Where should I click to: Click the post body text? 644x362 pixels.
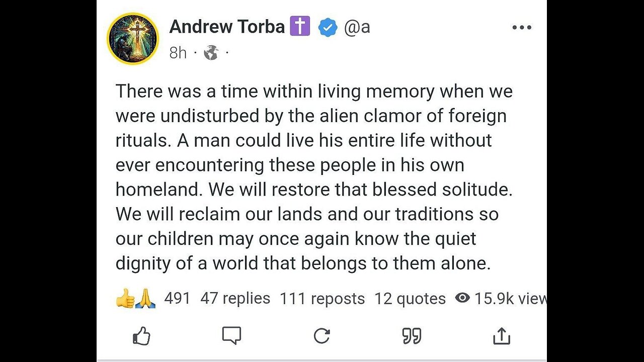pyautogui.click(x=314, y=177)
